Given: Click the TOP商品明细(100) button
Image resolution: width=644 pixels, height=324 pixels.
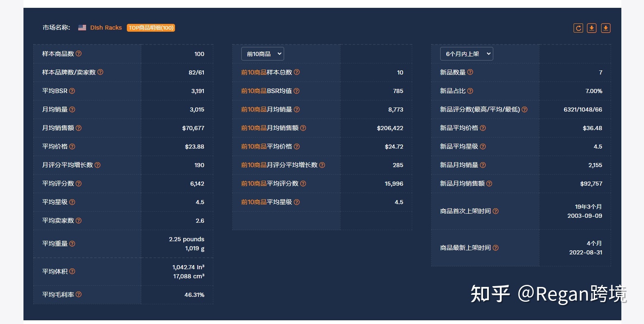Looking at the screenshot, I should coord(151,28).
